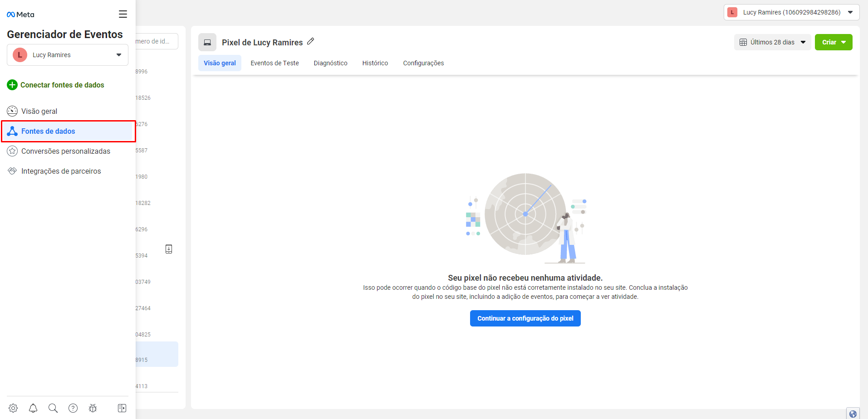Click Continuar a configuração do pixel button
868x419 pixels.
coord(525,318)
